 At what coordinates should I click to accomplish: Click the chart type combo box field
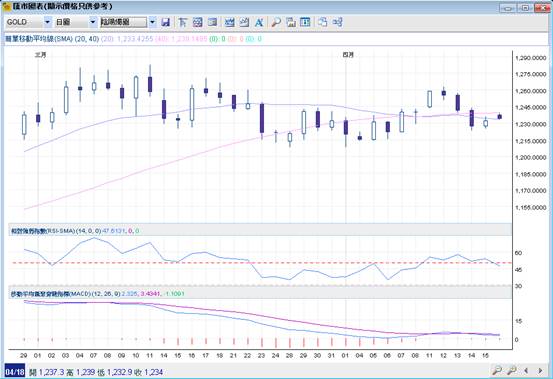[123, 22]
